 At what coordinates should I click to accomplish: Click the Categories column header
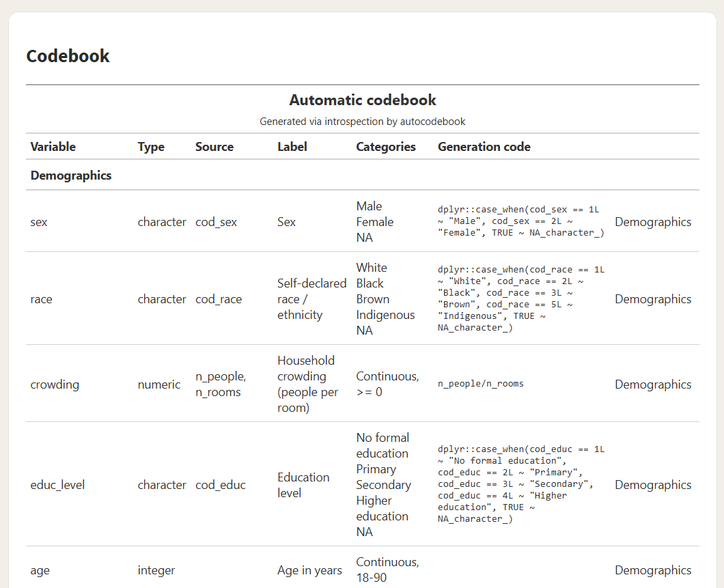386,147
